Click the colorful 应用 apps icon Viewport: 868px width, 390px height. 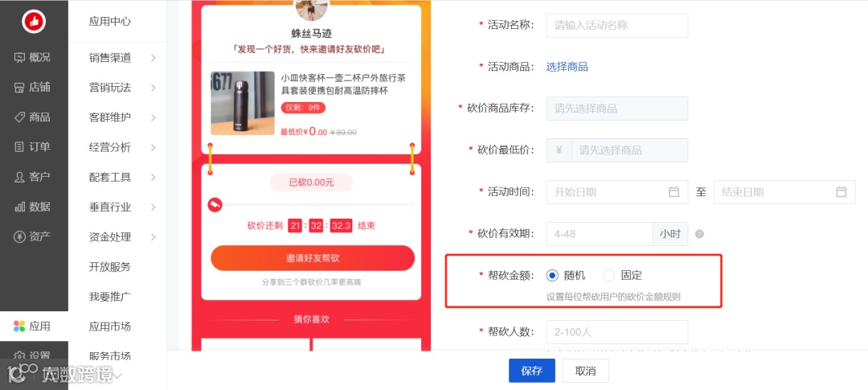coord(19,326)
